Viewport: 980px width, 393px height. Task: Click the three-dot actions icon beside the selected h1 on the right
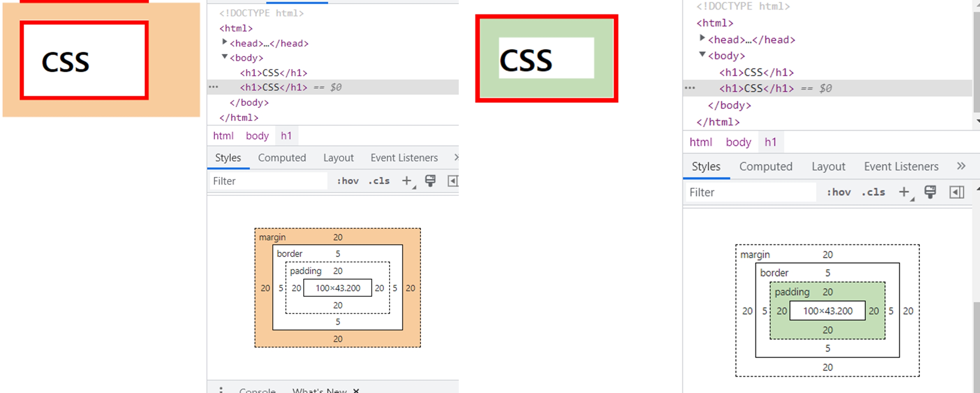(x=690, y=88)
